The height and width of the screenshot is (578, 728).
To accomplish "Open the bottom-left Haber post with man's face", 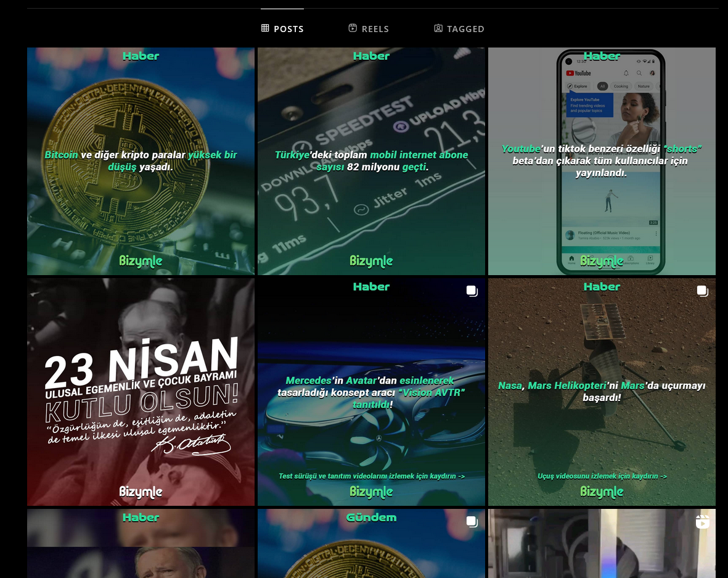I will (141, 543).
